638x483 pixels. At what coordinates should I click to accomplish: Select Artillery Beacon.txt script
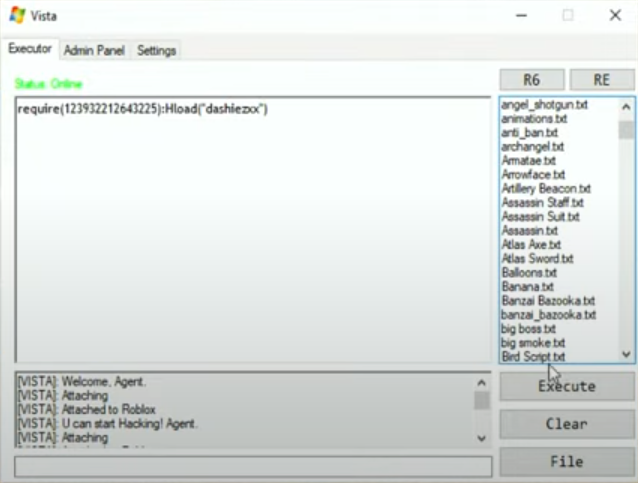tap(546, 189)
